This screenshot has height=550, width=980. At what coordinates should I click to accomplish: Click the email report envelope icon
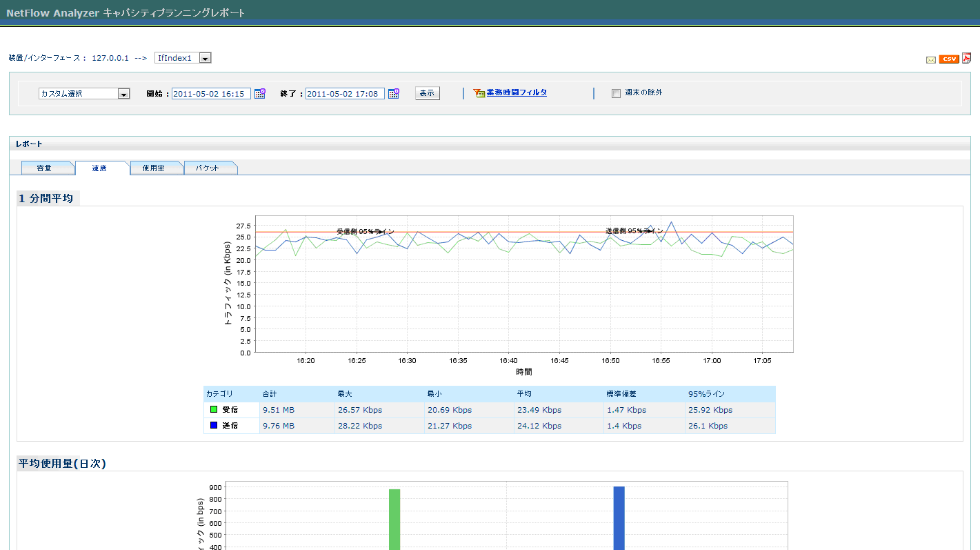pos(930,59)
